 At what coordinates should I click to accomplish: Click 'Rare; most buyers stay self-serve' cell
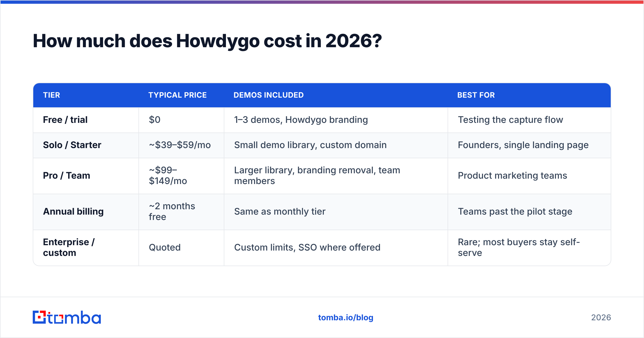(x=529, y=248)
